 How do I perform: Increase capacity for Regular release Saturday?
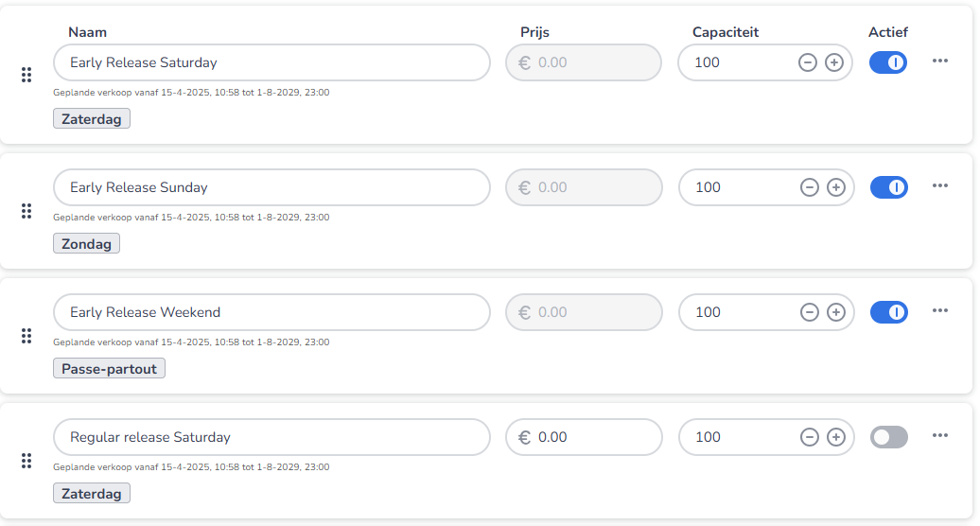(x=836, y=437)
